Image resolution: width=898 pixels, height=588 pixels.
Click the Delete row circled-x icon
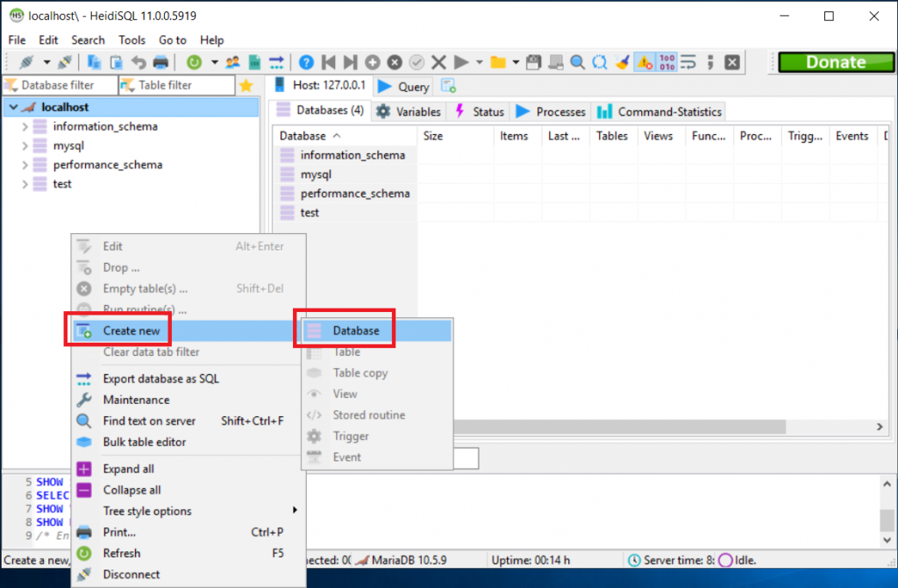pos(395,62)
